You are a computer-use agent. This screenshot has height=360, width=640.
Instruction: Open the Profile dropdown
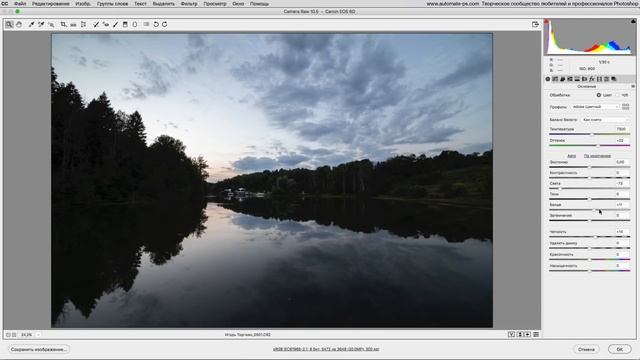[595, 107]
